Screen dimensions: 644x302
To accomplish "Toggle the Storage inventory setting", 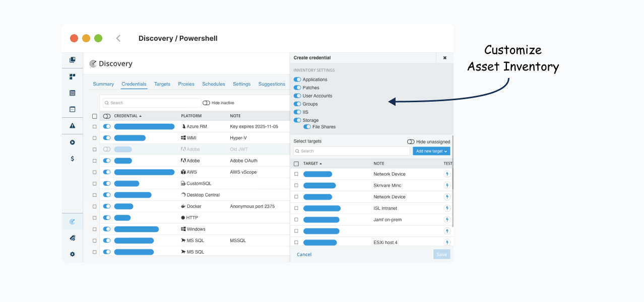I will (x=297, y=120).
